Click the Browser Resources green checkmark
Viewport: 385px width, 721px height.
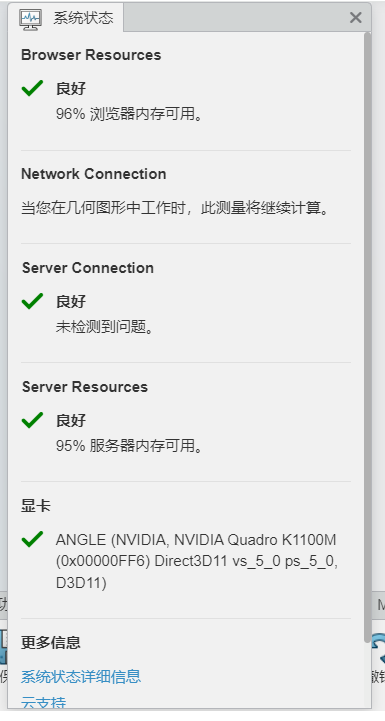tap(32, 87)
